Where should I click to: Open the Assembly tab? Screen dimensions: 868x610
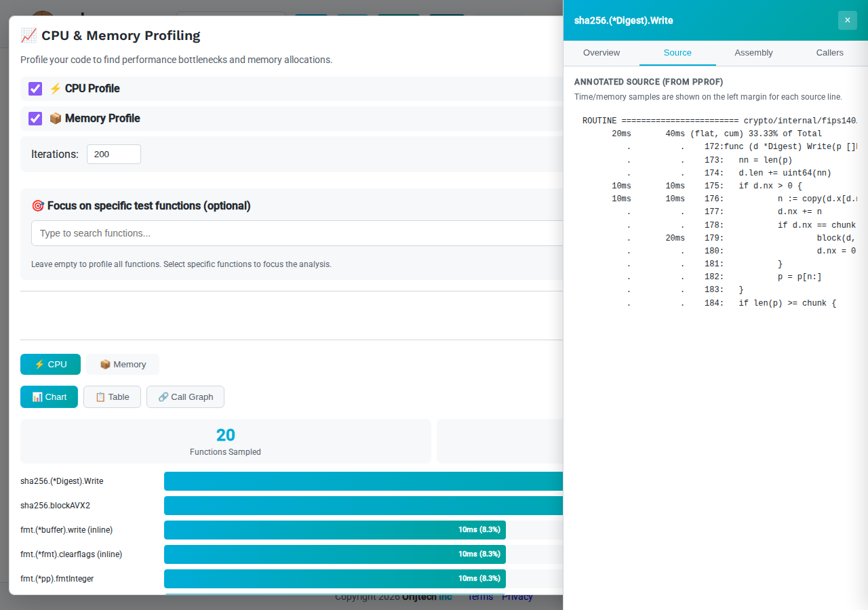[753, 53]
